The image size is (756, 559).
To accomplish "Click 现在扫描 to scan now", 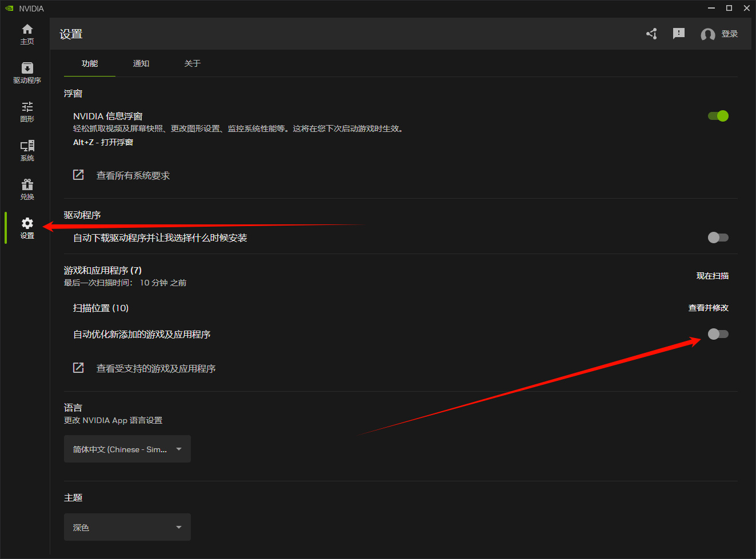I will (713, 276).
